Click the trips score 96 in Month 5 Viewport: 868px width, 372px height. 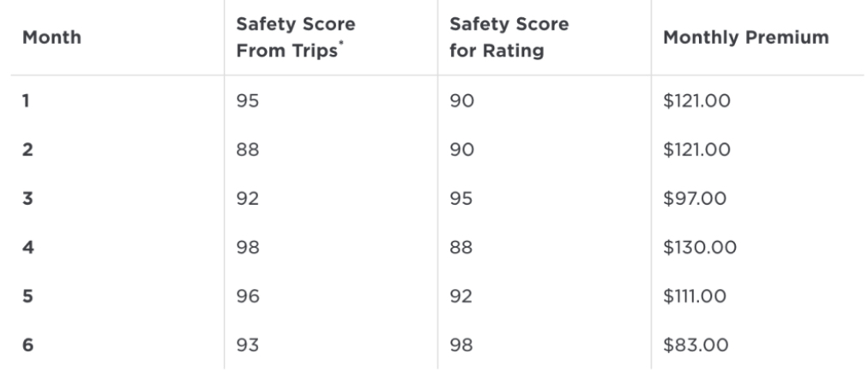pos(248,297)
